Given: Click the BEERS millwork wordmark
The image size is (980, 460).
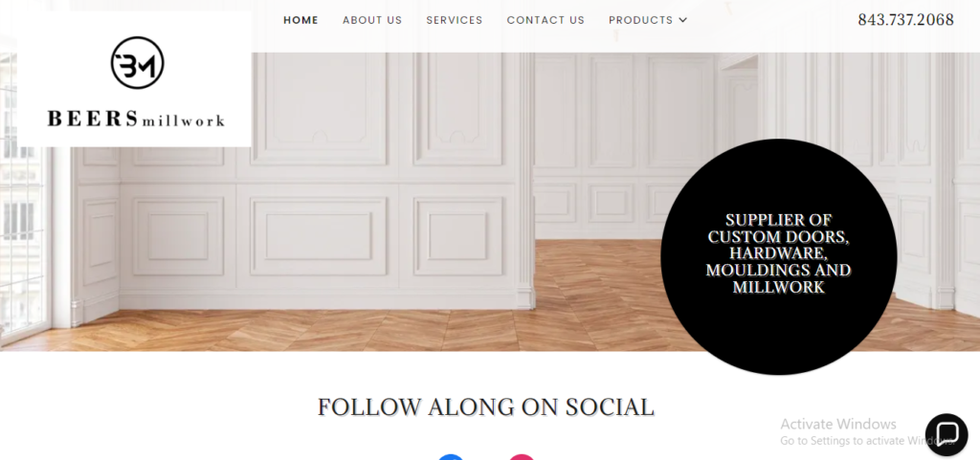Looking at the screenshot, I should 136,119.
